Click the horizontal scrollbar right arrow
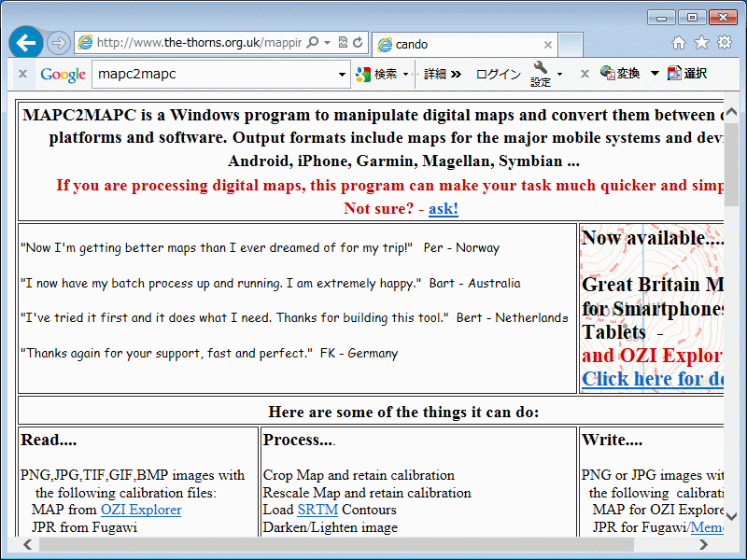This screenshot has height=560, width=747. 703,544
